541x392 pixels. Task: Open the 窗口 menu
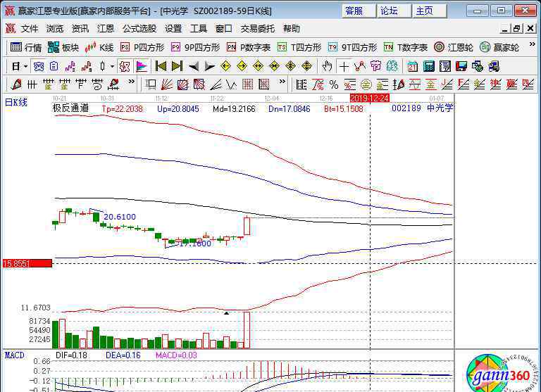tap(223, 29)
